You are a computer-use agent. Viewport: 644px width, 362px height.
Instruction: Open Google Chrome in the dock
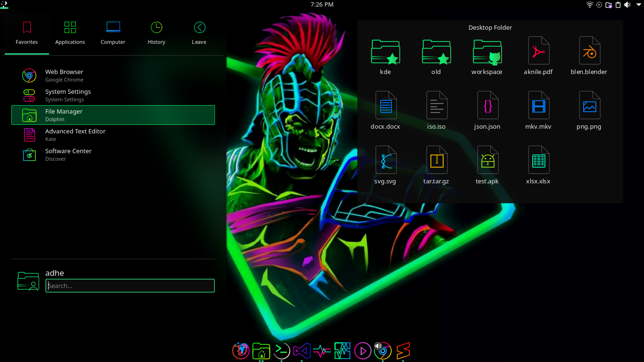(x=383, y=351)
